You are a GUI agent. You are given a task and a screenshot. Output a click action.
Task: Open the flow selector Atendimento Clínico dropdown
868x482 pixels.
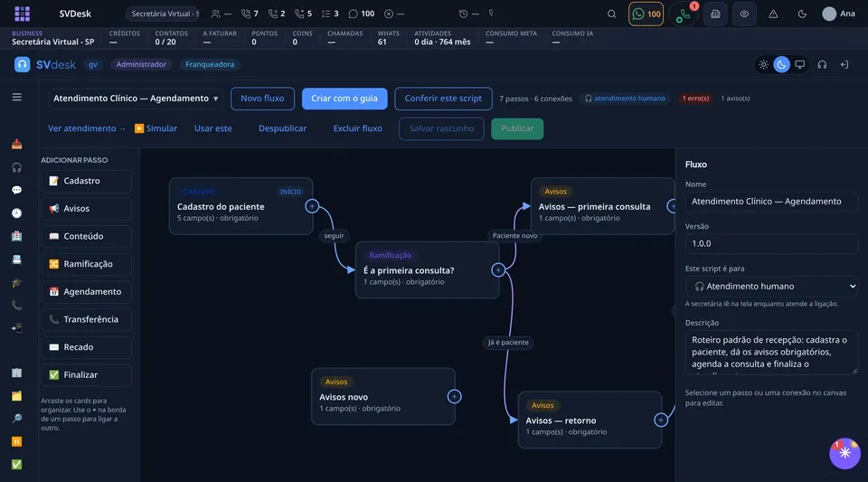click(x=136, y=99)
